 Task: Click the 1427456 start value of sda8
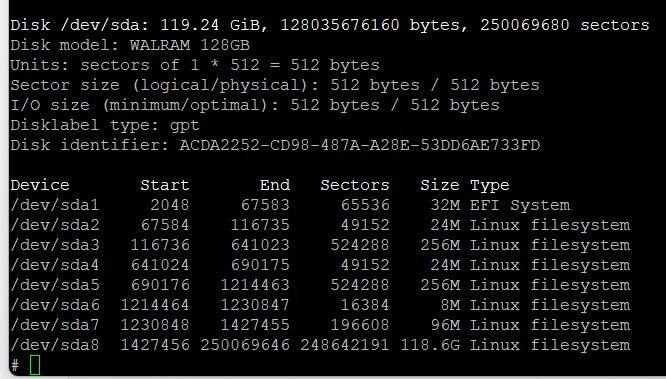click(x=155, y=345)
